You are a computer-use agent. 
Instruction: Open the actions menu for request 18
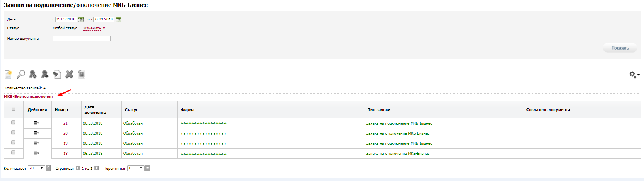click(36, 153)
